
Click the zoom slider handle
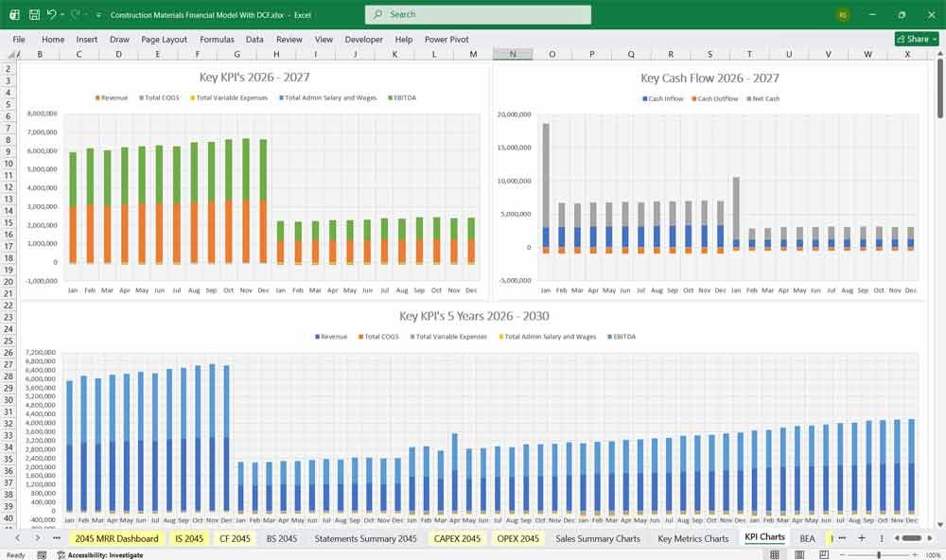pos(879,554)
